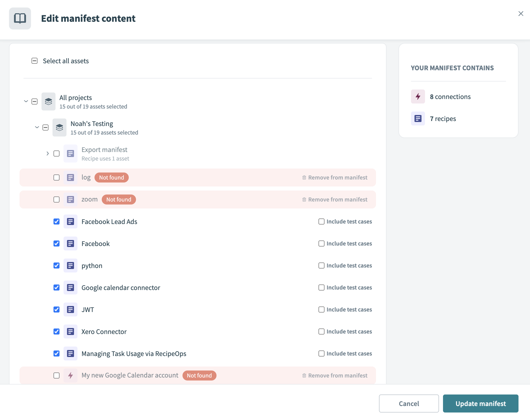Click the Facebook Lead Ads recipe icon
Image resolution: width=530 pixels, height=420 pixels.
point(70,221)
